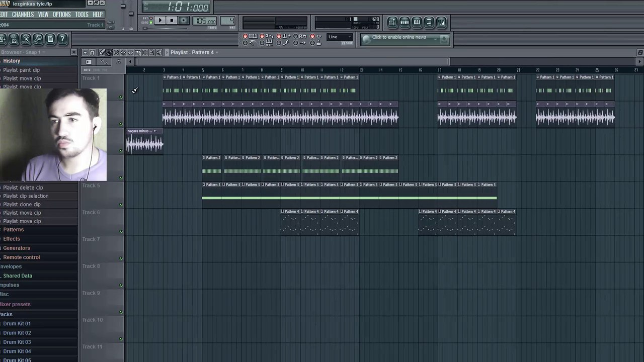Open the Playlist window via toolbar icon

coord(392,22)
